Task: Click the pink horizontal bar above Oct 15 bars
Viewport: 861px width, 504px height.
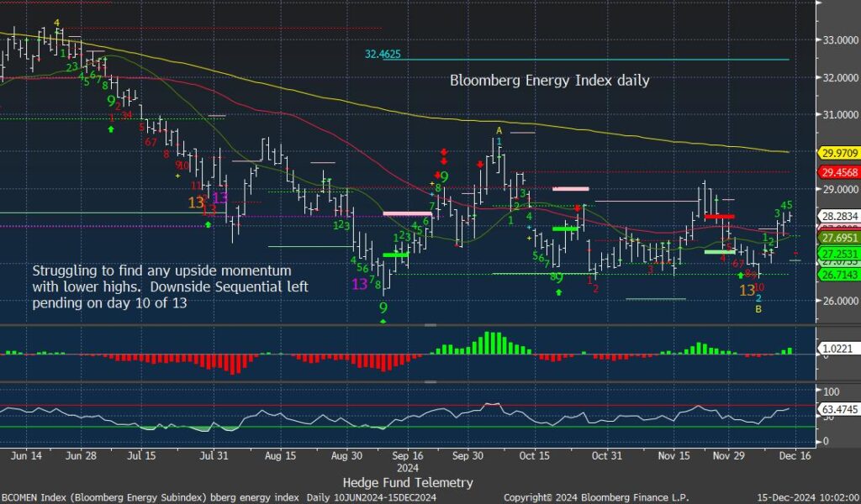Action: click(571, 189)
